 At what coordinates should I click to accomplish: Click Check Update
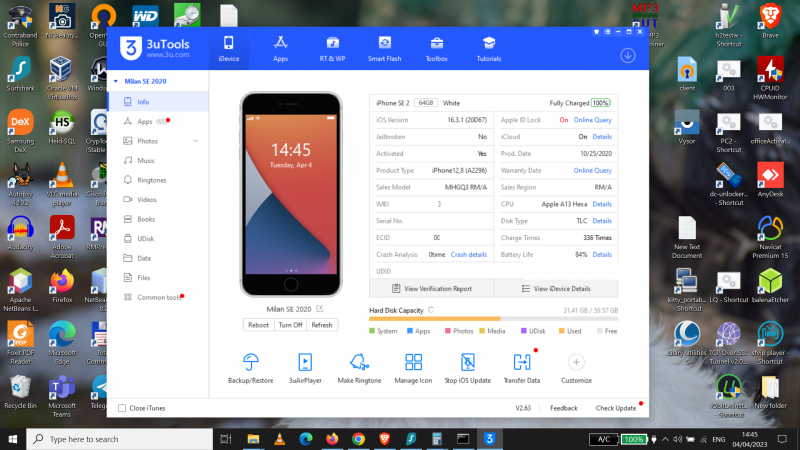point(616,408)
